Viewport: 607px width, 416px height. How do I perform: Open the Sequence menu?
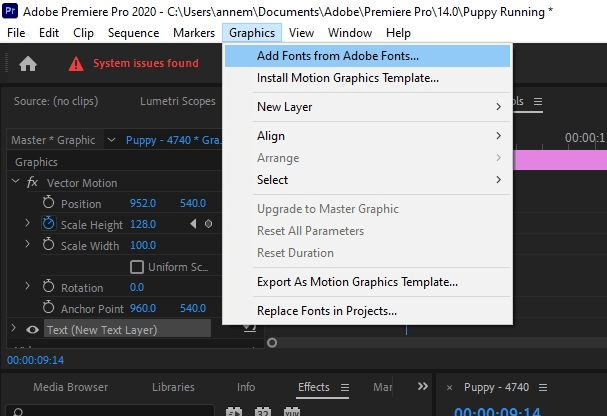coord(134,33)
